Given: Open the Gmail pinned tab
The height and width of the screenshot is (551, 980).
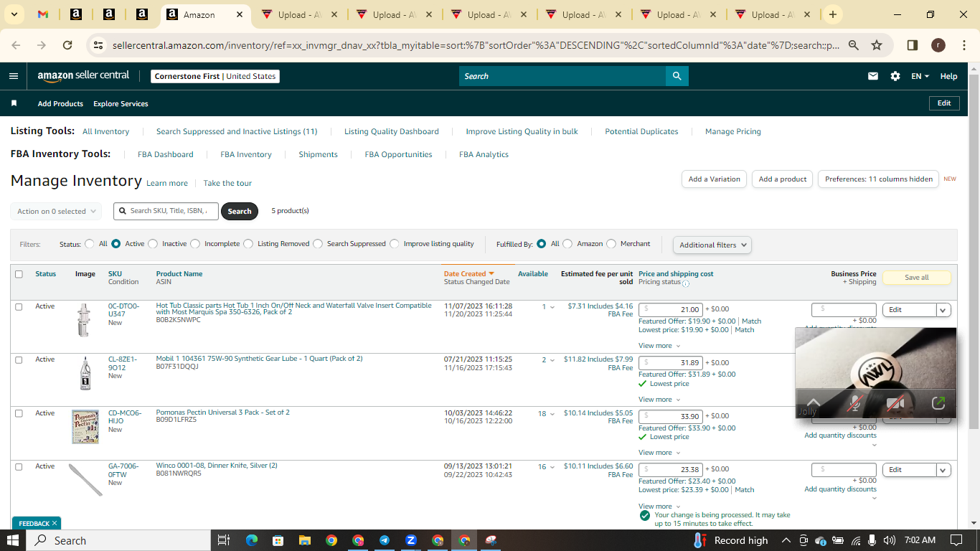Looking at the screenshot, I should tap(43, 14).
